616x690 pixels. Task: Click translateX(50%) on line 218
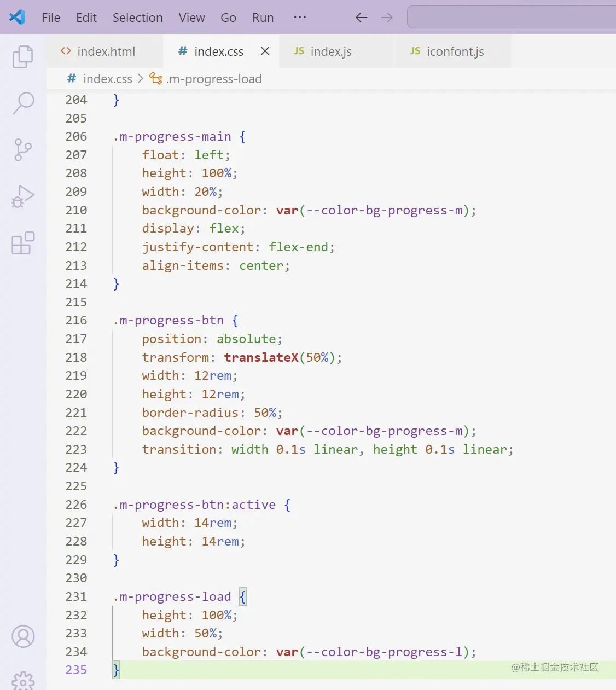tap(279, 357)
